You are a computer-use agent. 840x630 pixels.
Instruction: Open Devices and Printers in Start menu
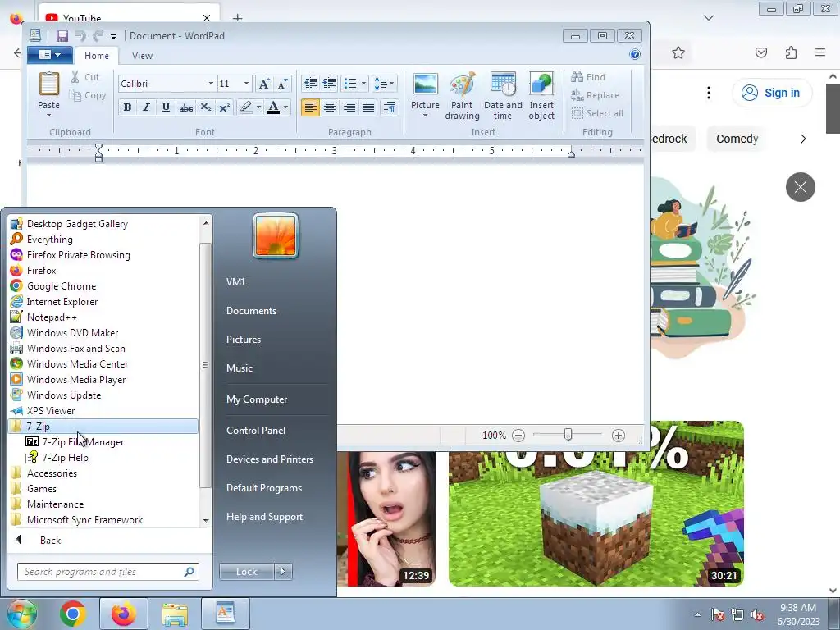270,459
